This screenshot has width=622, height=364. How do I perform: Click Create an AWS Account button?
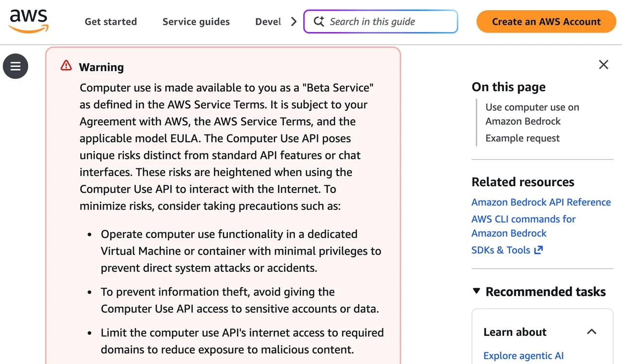tap(546, 21)
